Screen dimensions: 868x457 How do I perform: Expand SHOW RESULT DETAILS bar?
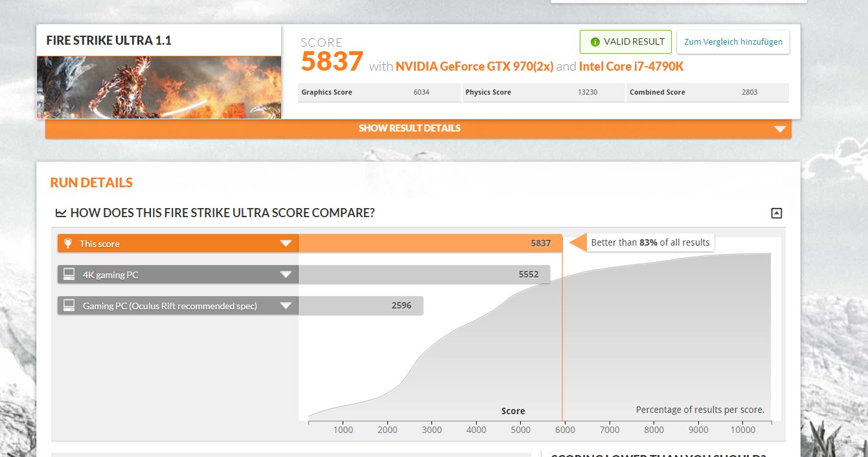(418, 128)
